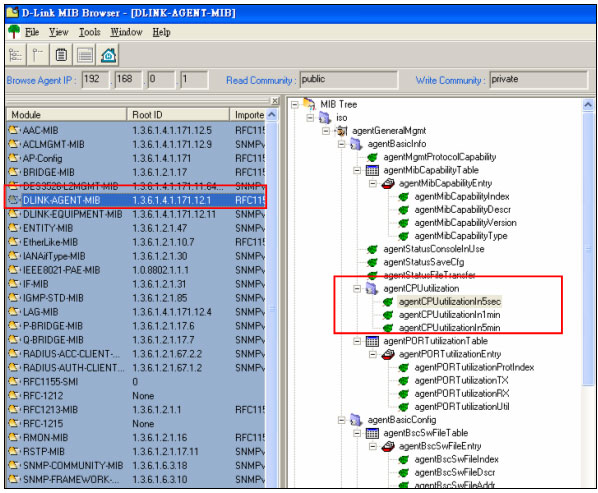Click the first IP octet field 192
This screenshot has width=598, height=493.
point(95,80)
